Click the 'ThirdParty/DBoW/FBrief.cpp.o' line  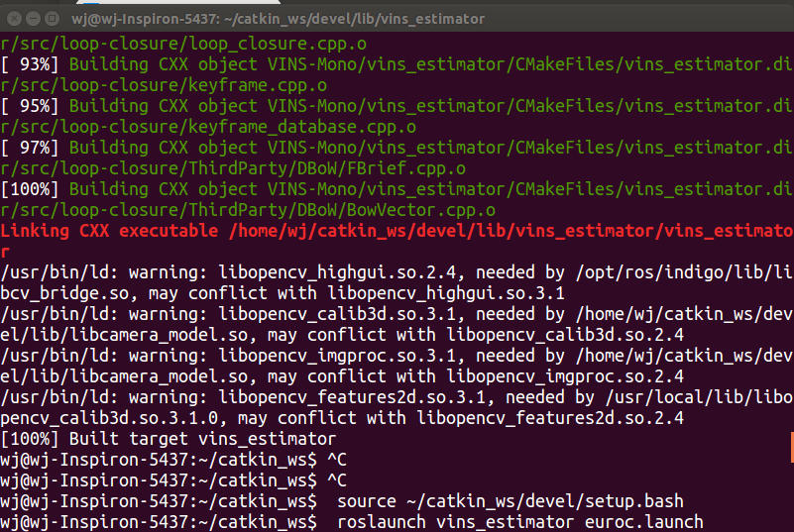coord(233,168)
